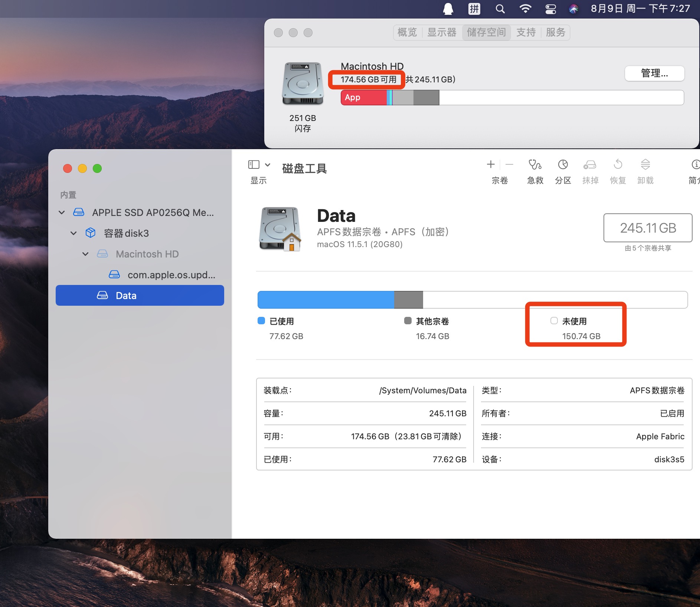This screenshot has height=607, width=700.
Task: Toggle the sidebar display (显示) button
Action: 254,165
